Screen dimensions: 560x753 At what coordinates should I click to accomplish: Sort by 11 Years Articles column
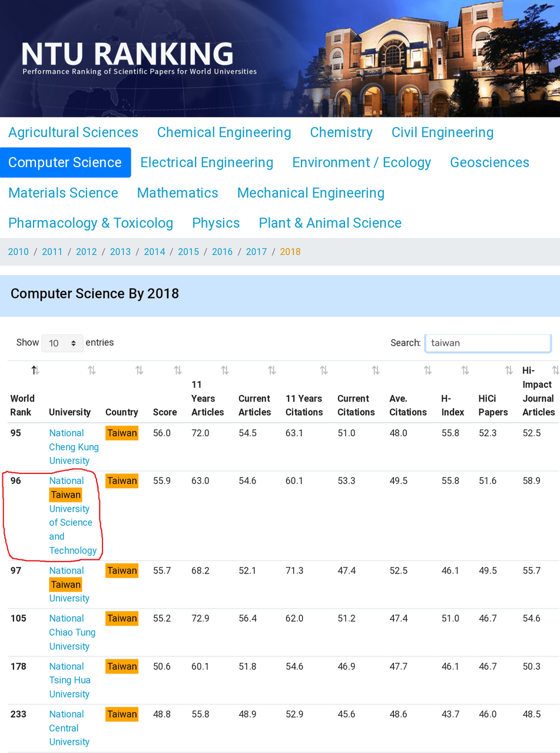[x=224, y=370]
